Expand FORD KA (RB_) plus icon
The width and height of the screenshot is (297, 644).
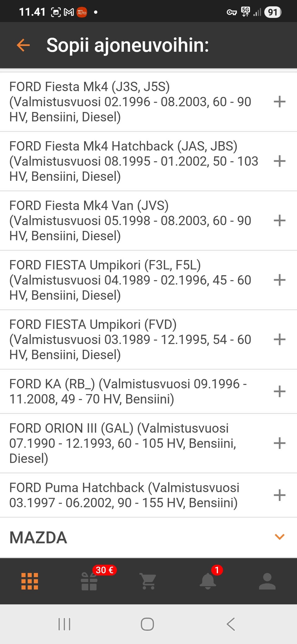279,392
